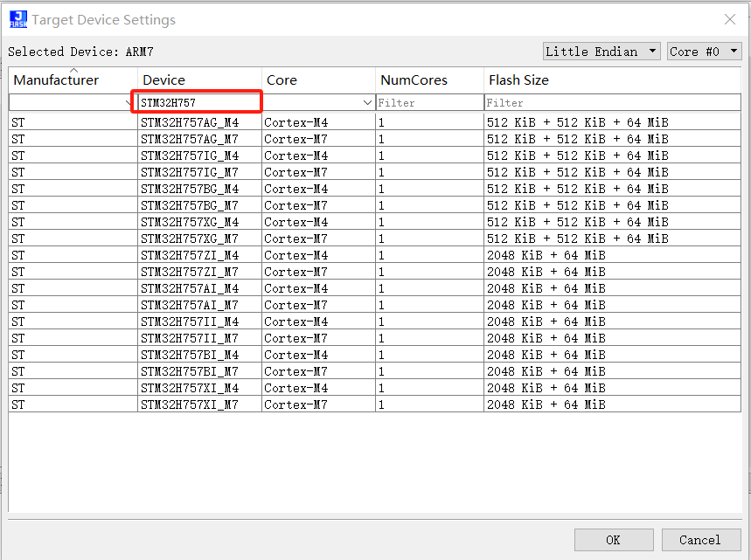Close the Target Device Settings dialog
Screen dimensions: 751x560
tap(730, 19)
